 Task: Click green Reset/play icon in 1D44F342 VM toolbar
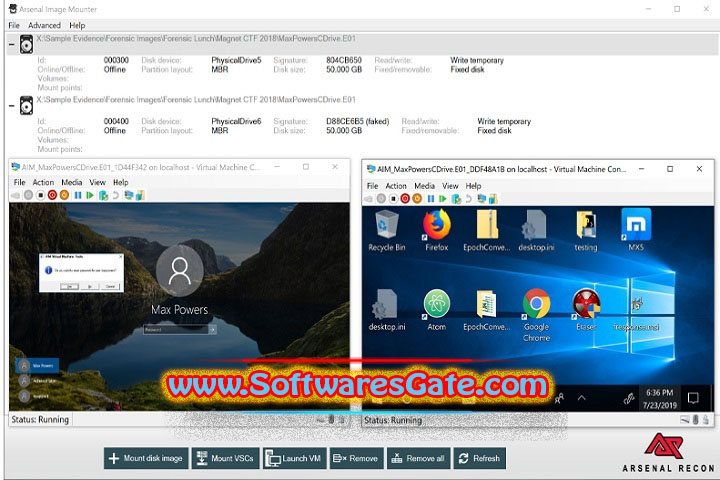(x=90, y=195)
